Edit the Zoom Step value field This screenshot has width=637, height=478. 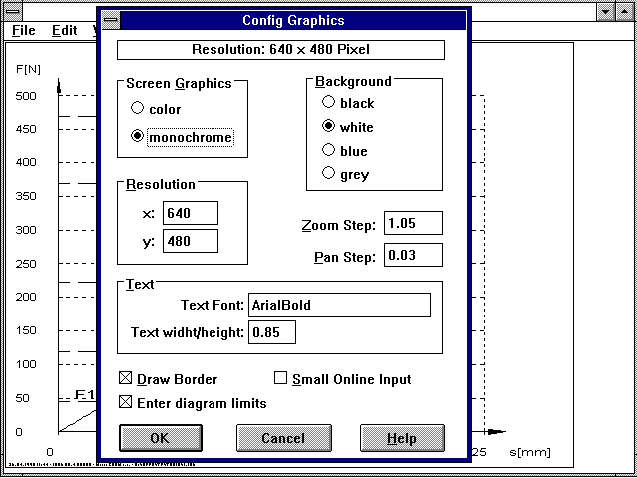click(x=412, y=224)
